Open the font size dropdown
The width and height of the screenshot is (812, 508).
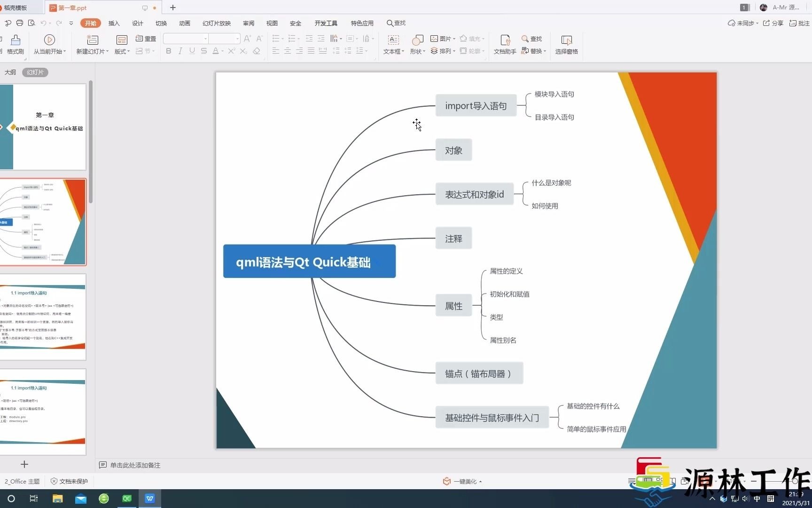coord(237,39)
